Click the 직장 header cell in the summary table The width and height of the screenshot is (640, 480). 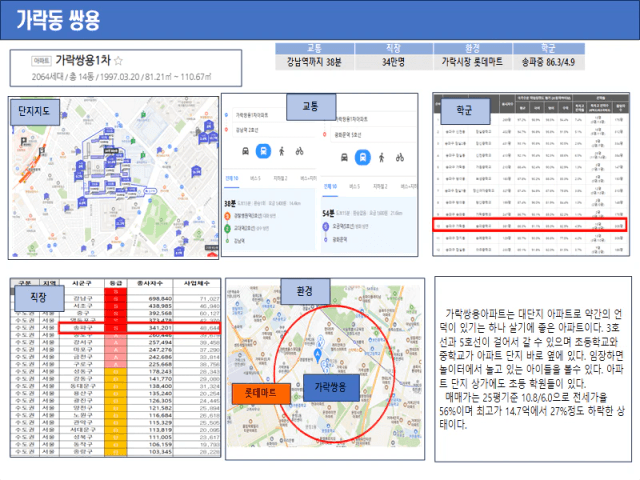[x=393, y=49]
